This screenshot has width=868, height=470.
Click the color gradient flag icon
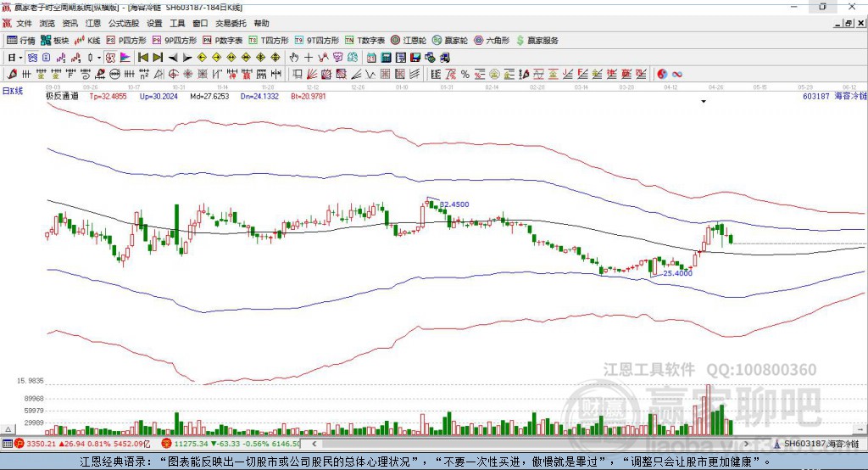point(125,58)
